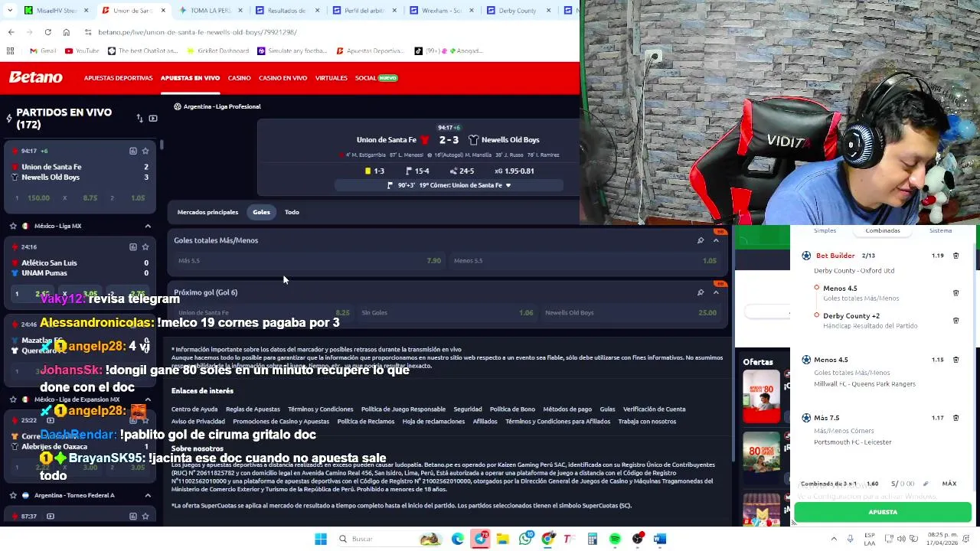980x551 pixels.
Task: Open File Explorer from the taskbar
Action: (503, 539)
